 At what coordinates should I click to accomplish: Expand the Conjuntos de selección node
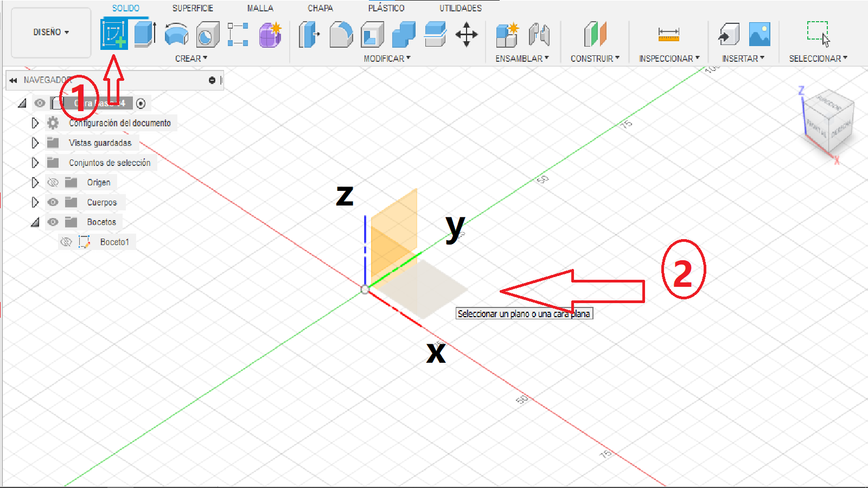[x=35, y=163]
